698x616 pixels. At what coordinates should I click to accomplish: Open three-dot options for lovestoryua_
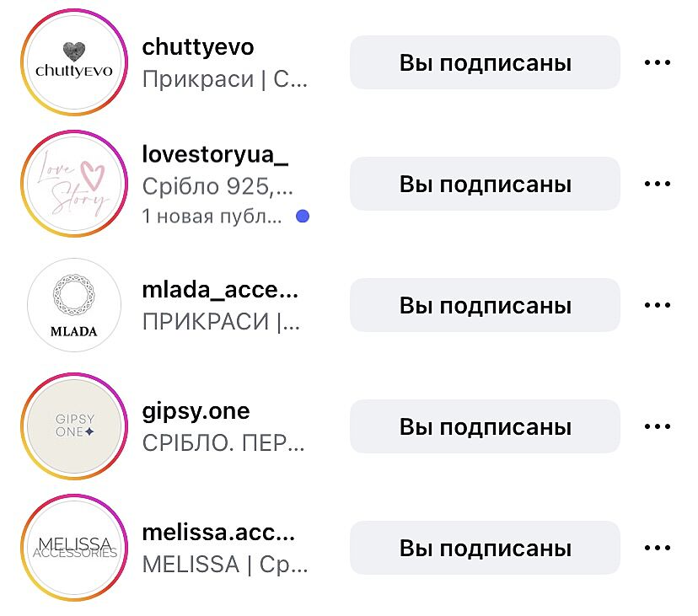click(x=657, y=185)
